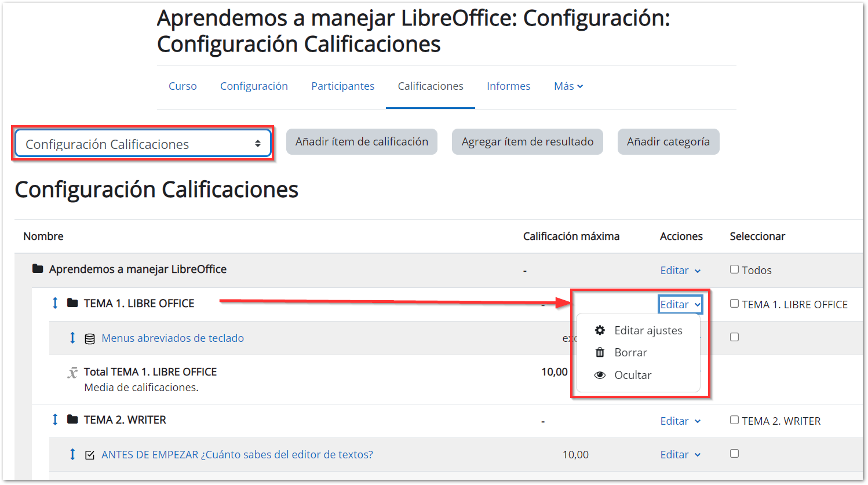Image resolution: width=868 pixels, height=485 pixels.
Task: Choose Editar ajustes from the menu
Action: click(638, 330)
